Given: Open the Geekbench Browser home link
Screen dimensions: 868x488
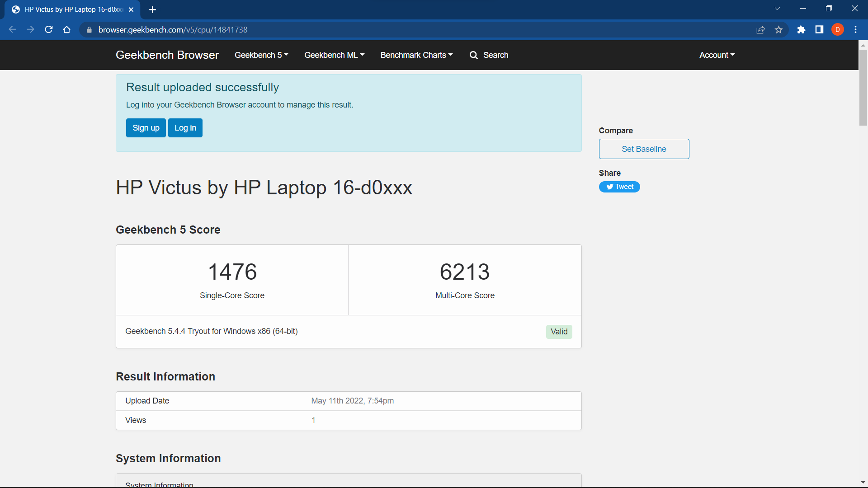Looking at the screenshot, I should click(167, 55).
